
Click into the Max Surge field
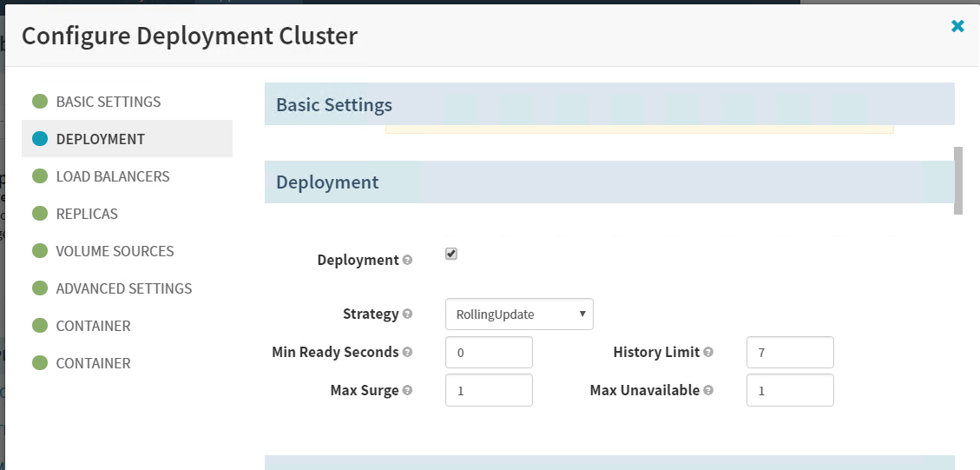[489, 391]
